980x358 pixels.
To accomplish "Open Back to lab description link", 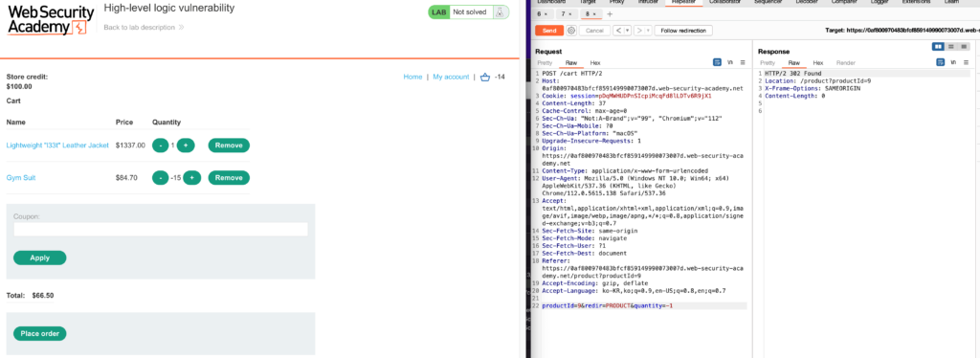I will point(144,28).
